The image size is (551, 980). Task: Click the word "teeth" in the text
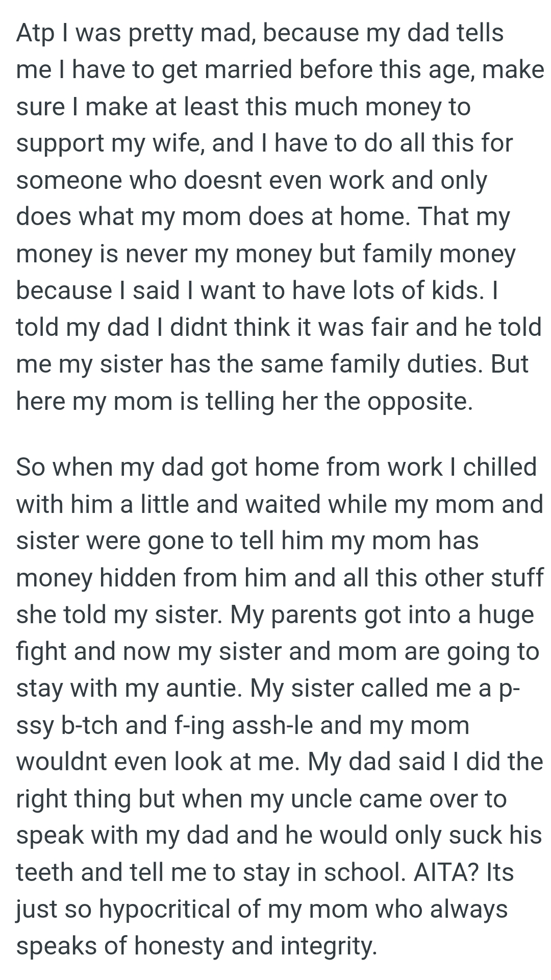coord(45,872)
